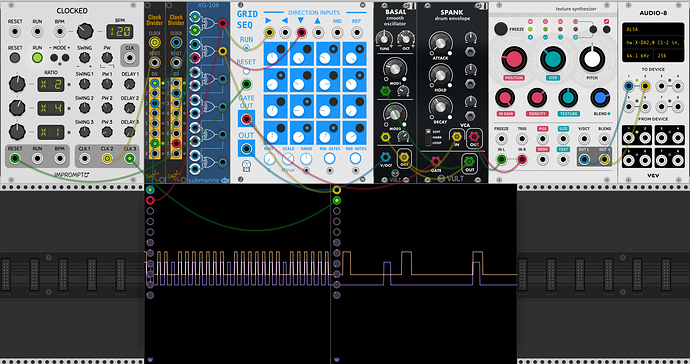Toggle gate of first Grid Seq cell

tap(281, 49)
